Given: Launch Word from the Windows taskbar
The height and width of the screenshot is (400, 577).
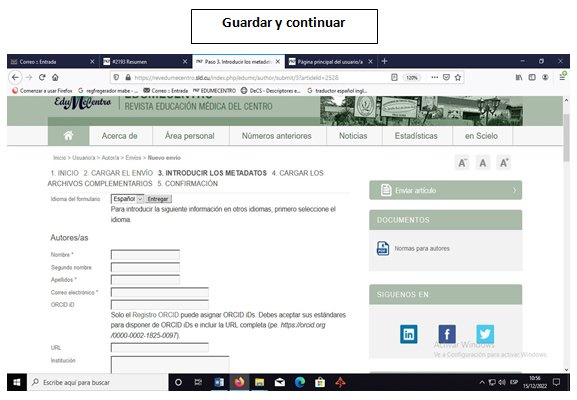Looking at the screenshot, I should (x=219, y=382).
